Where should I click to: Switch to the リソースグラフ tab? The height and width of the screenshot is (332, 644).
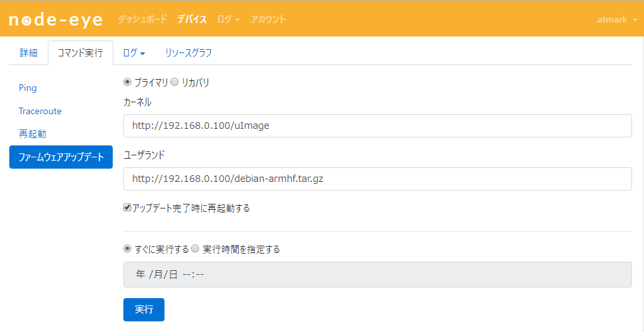[x=188, y=52]
